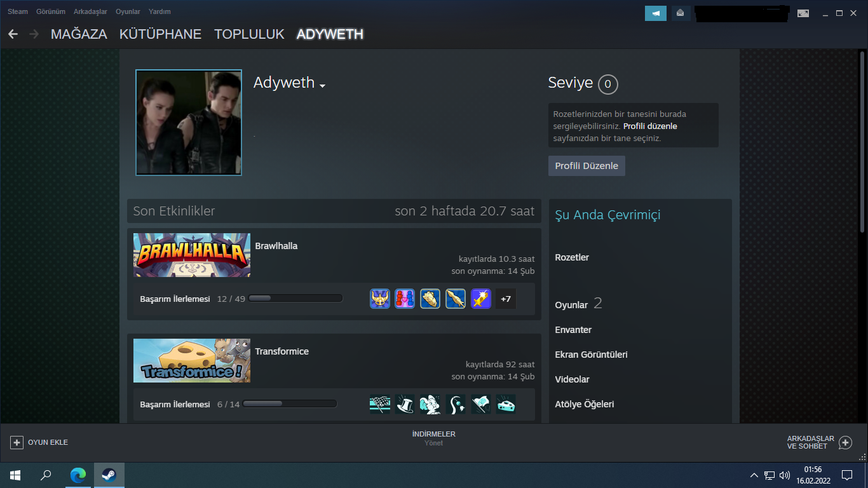View the Brawlhalla golden lance achievement

tap(456, 299)
